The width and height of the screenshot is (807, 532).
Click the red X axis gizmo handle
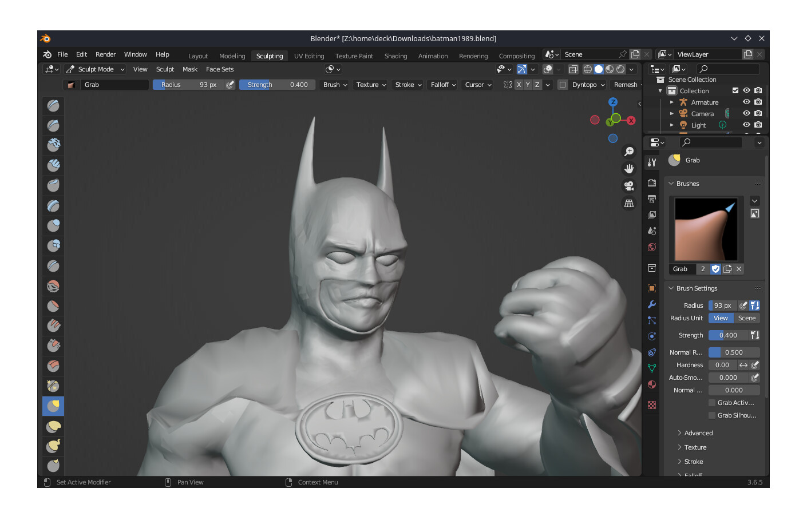click(631, 120)
